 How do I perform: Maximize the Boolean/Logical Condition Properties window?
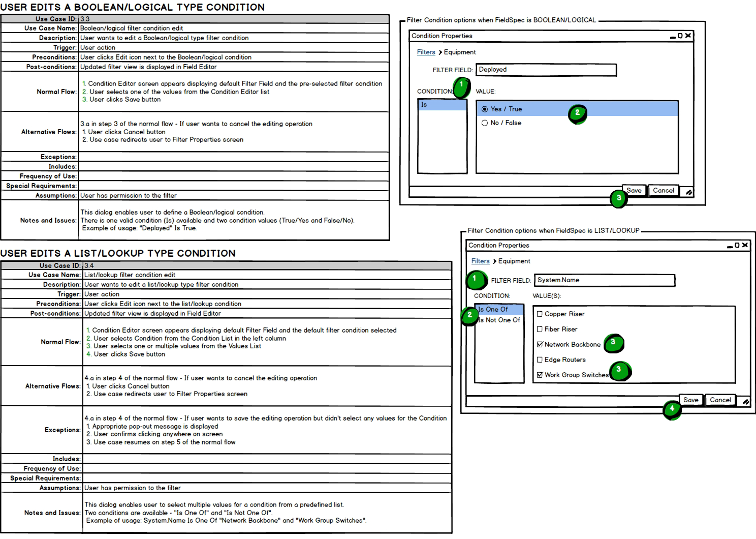click(x=680, y=36)
